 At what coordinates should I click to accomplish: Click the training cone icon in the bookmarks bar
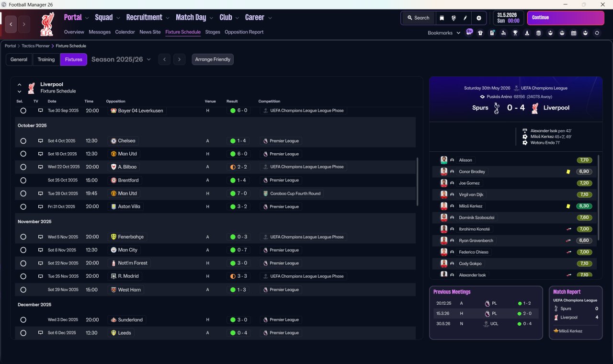point(527,33)
